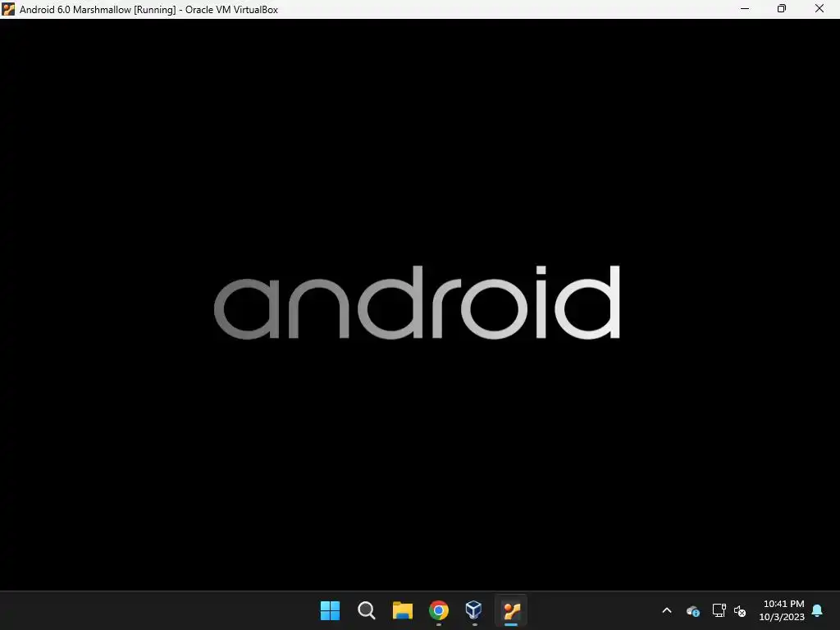The height and width of the screenshot is (630, 840).
Task: Select the running Android VM taskbar icon
Action: 511,610
